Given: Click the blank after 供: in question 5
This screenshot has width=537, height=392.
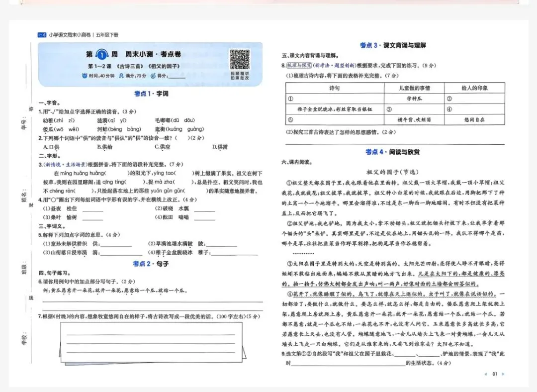Looking at the screenshot, I should click(116, 245).
